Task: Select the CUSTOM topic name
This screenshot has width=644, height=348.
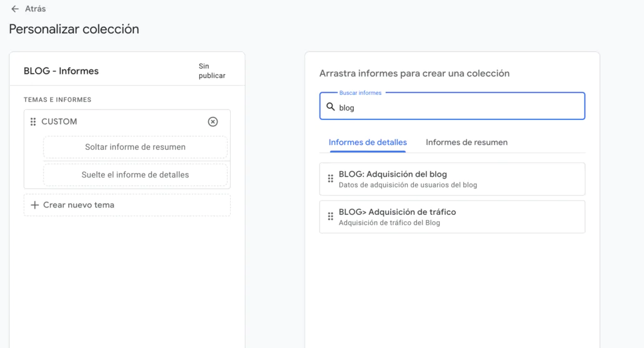Action: tap(59, 122)
